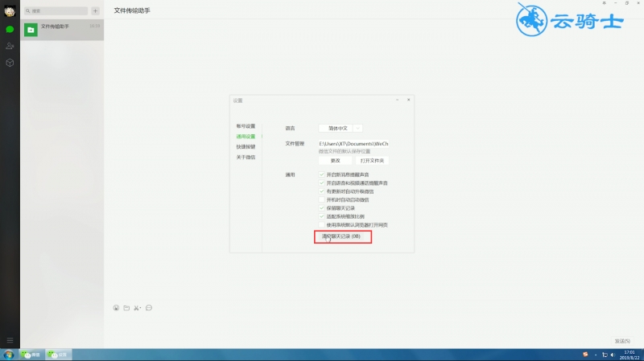
Task: Click the volume icon in the system tray
Action: 613,355
